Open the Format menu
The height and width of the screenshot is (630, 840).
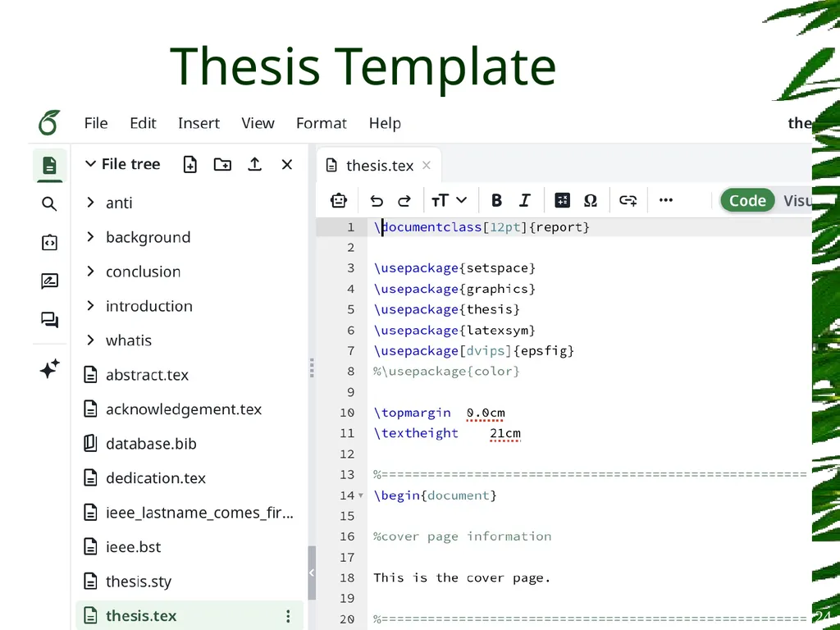click(x=322, y=123)
